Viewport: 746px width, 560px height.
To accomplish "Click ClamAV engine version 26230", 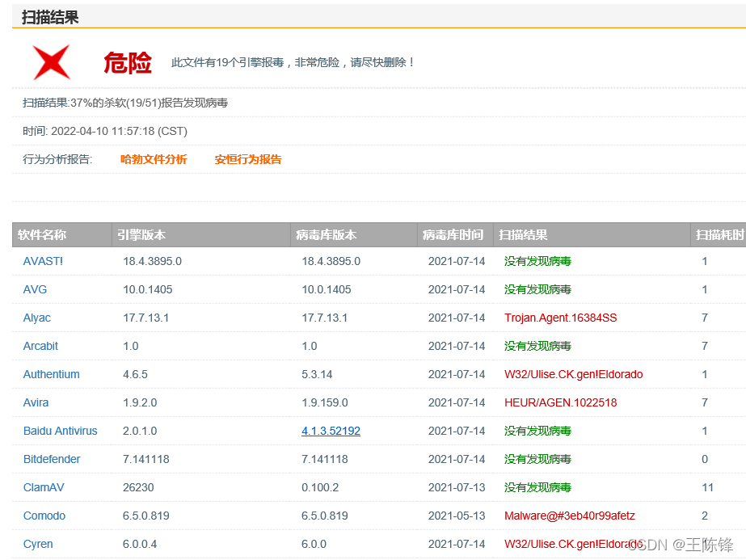I will point(138,488).
